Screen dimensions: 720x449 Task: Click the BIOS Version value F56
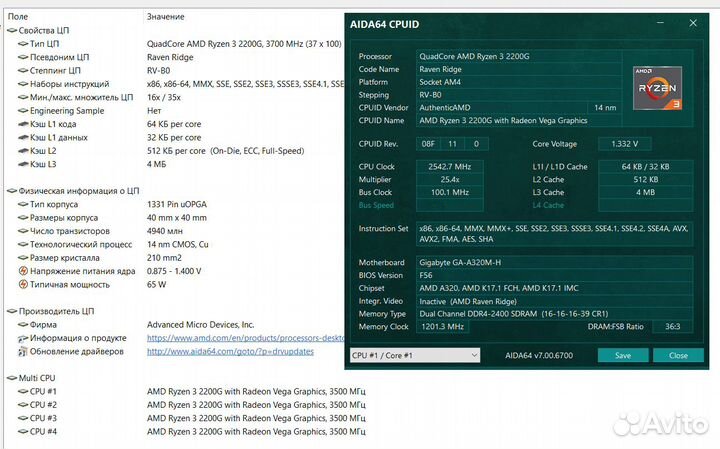coord(554,275)
